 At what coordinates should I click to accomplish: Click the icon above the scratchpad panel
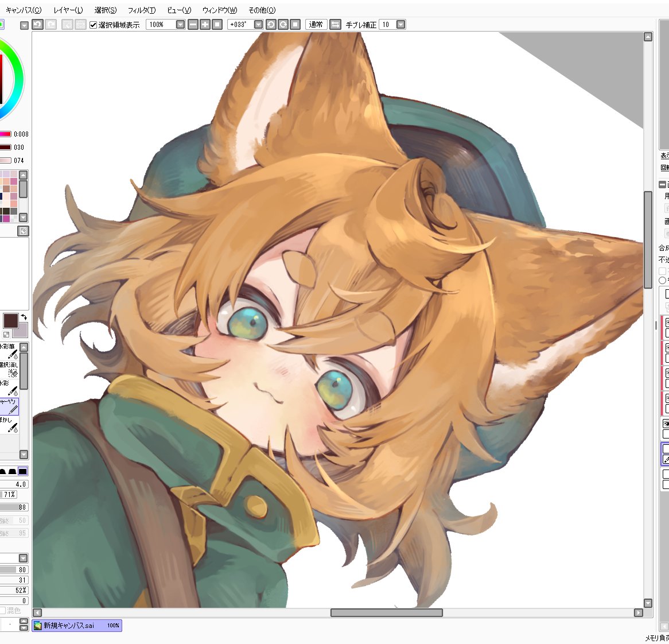[x=23, y=231]
